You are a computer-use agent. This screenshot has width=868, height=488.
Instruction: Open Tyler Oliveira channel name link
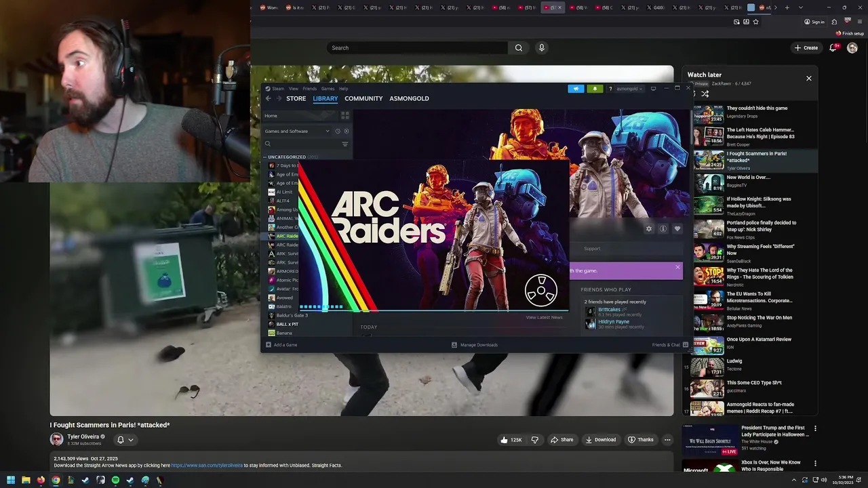pos(83,436)
